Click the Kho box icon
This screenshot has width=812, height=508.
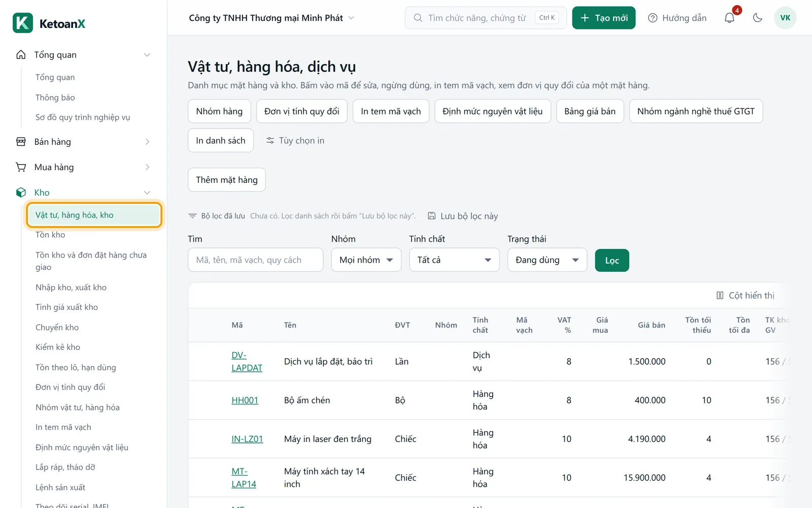click(x=21, y=193)
